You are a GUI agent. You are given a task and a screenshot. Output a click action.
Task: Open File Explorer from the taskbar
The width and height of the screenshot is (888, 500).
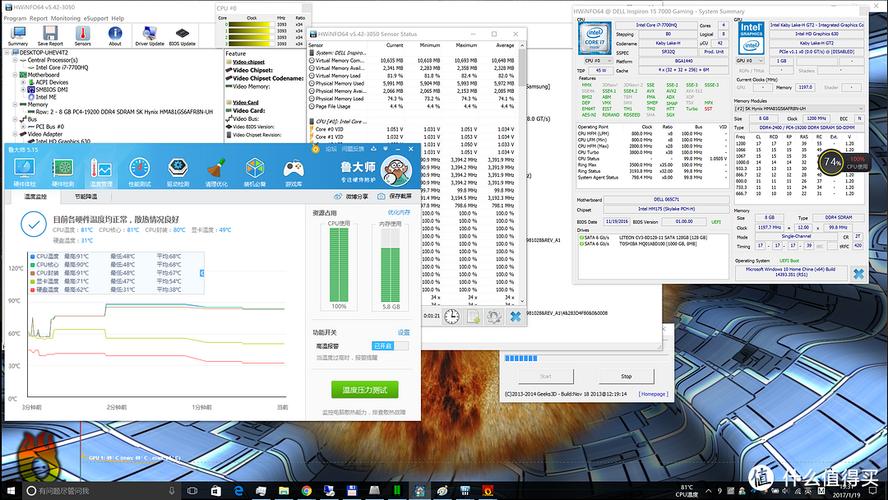click(x=284, y=490)
